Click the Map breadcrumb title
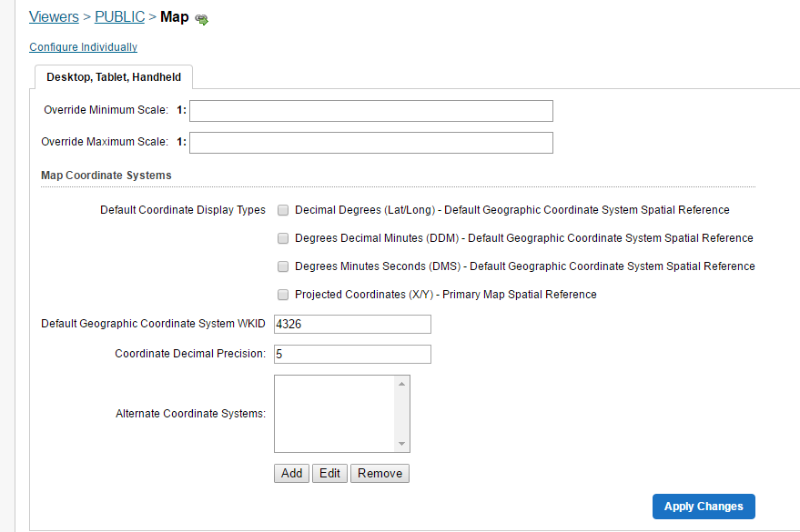The width and height of the screenshot is (800, 532). (175, 16)
